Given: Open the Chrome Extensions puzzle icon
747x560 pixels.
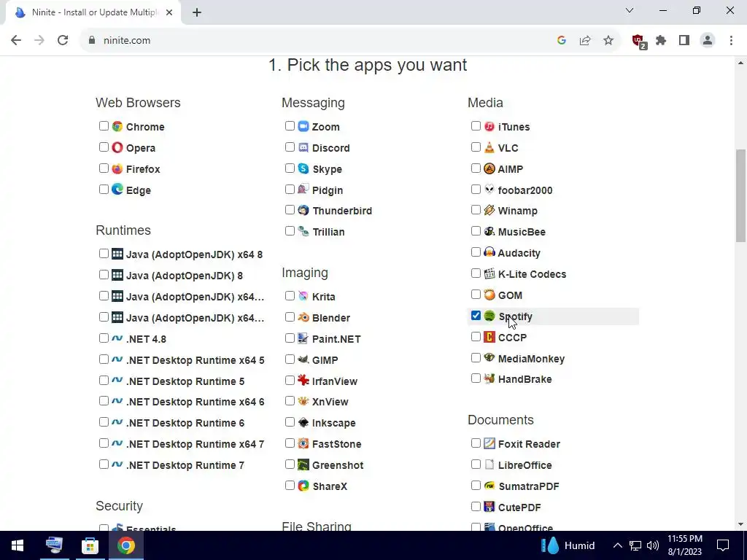Looking at the screenshot, I should coord(661,41).
